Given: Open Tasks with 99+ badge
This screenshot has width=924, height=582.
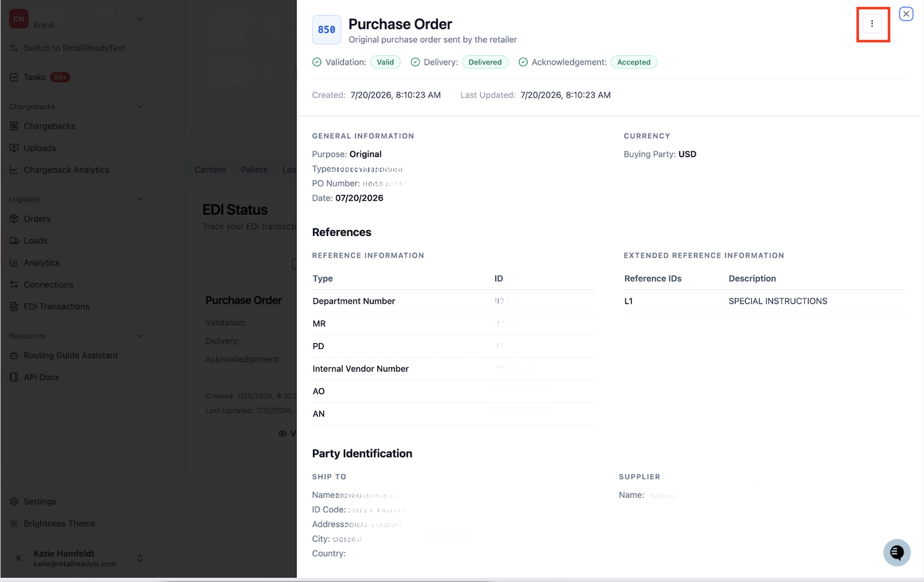Looking at the screenshot, I should click(x=40, y=77).
